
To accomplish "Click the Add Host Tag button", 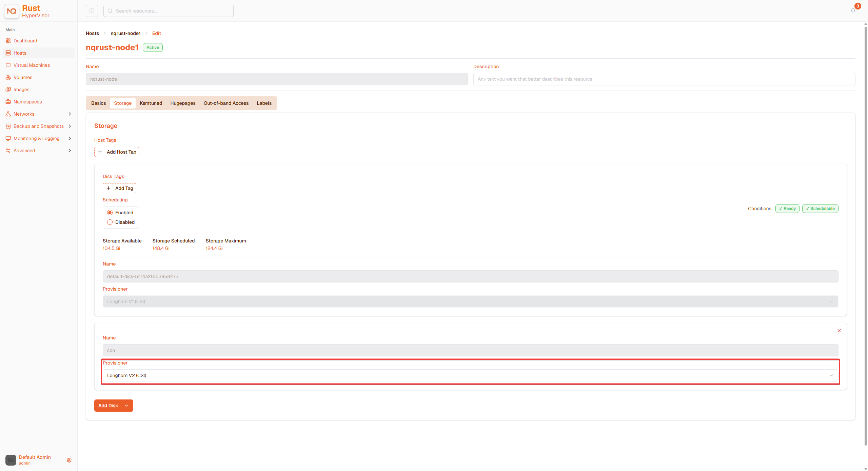I will coord(117,152).
